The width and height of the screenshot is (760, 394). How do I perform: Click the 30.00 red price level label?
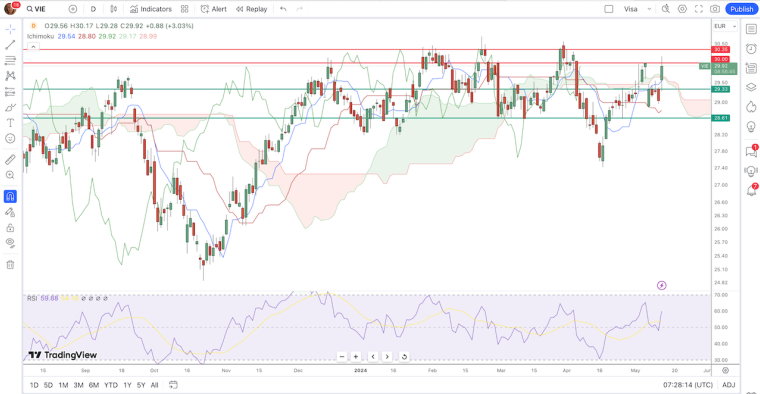click(x=720, y=59)
